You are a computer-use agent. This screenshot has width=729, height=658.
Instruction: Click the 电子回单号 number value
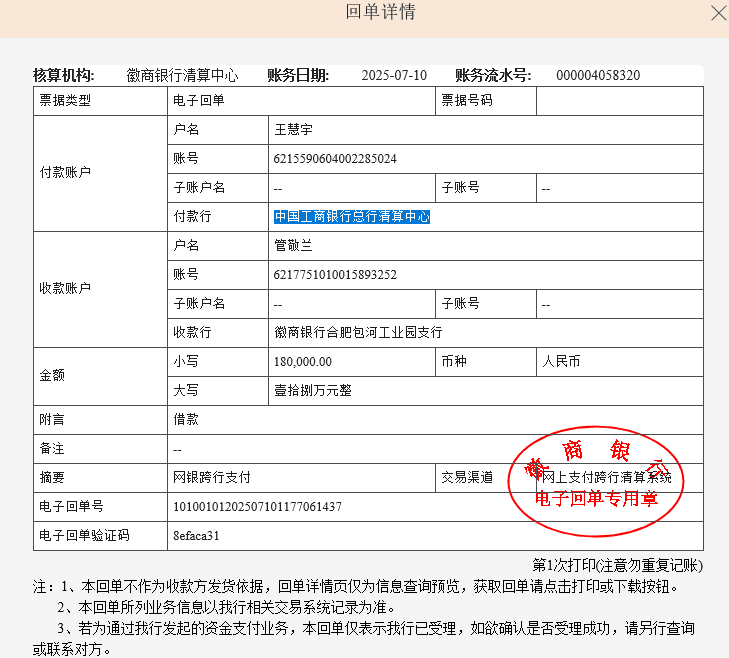(258, 507)
